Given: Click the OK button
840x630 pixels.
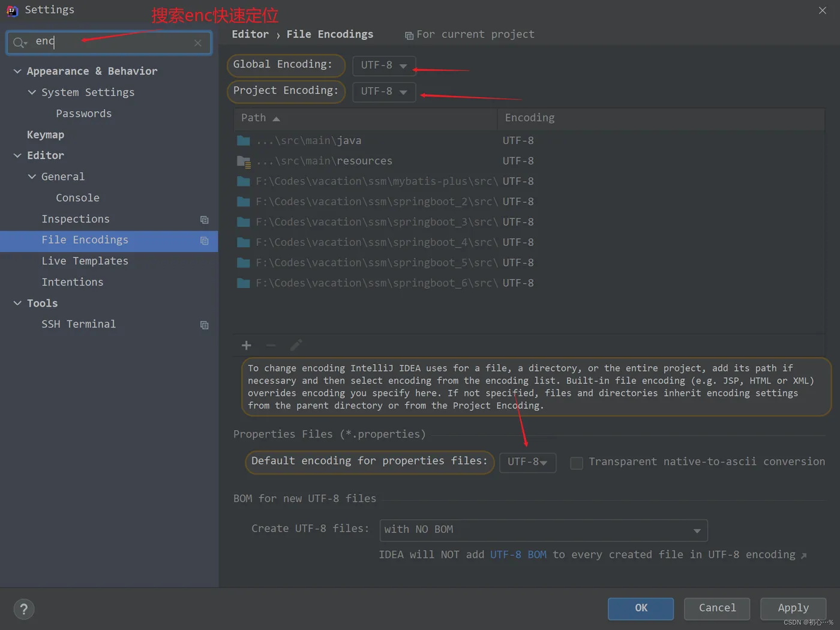Looking at the screenshot, I should click(x=641, y=608).
